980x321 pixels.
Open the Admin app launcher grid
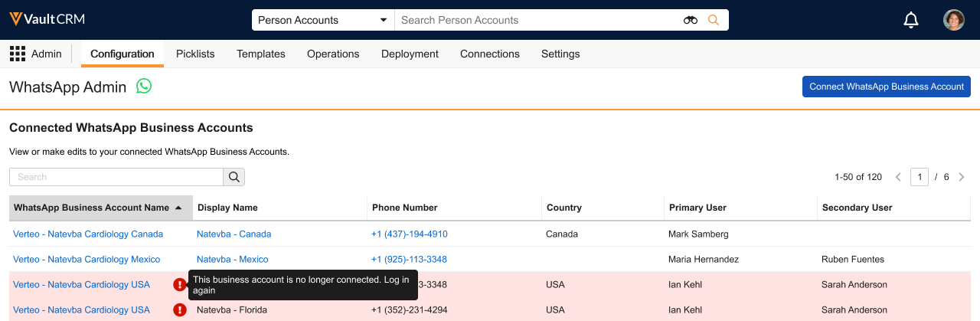pos(18,54)
